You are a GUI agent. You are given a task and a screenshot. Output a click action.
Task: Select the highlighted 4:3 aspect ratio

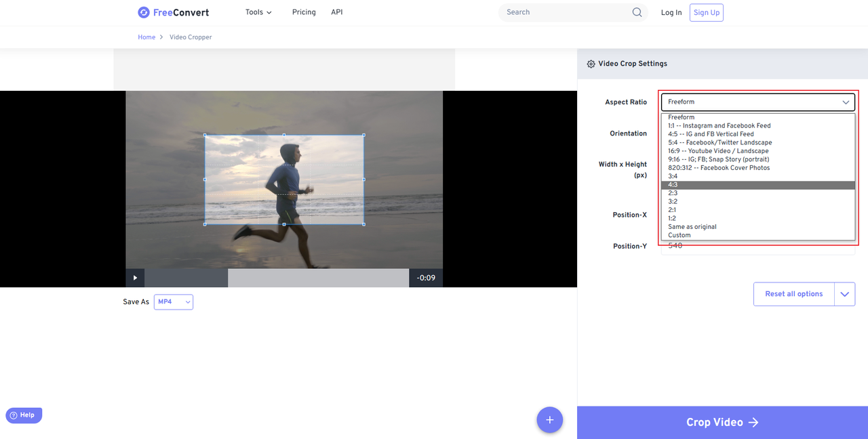point(758,185)
